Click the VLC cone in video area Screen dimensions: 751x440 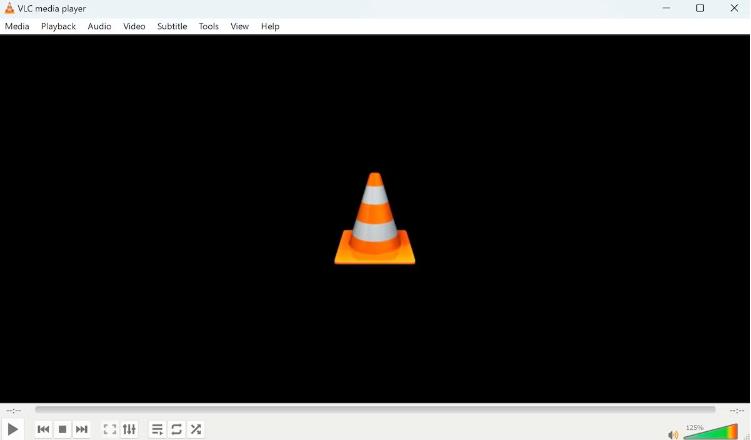375,218
